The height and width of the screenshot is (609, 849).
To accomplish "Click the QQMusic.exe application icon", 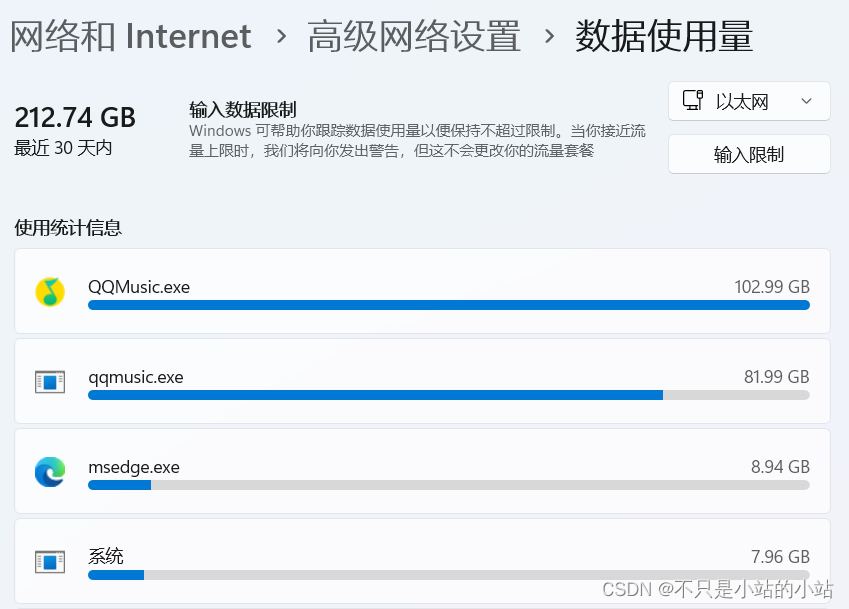I will coord(49,289).
